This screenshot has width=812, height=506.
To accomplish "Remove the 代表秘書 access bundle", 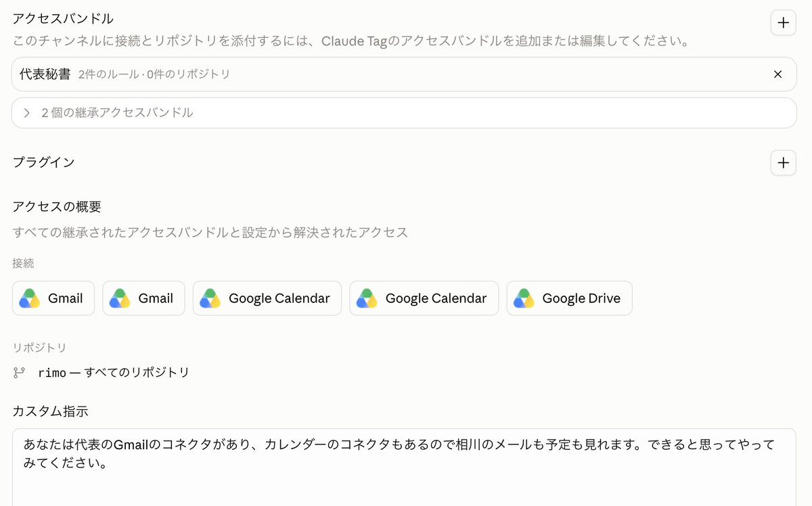I will (x=777, y=74).
